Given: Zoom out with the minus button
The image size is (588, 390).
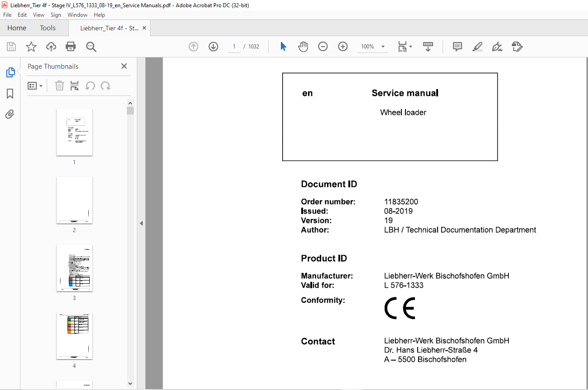Looking at the screenshot, I should (323, 47).
